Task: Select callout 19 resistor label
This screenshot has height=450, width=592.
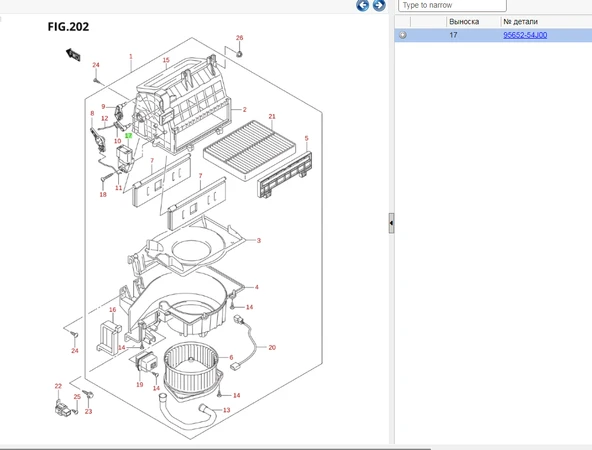Action: [140, 384]
